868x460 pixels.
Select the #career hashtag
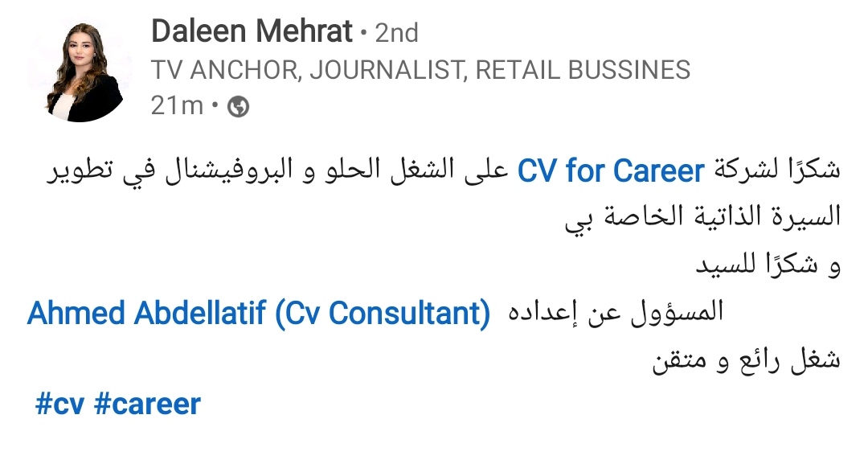pyautogui.click(x=147, y=404)
